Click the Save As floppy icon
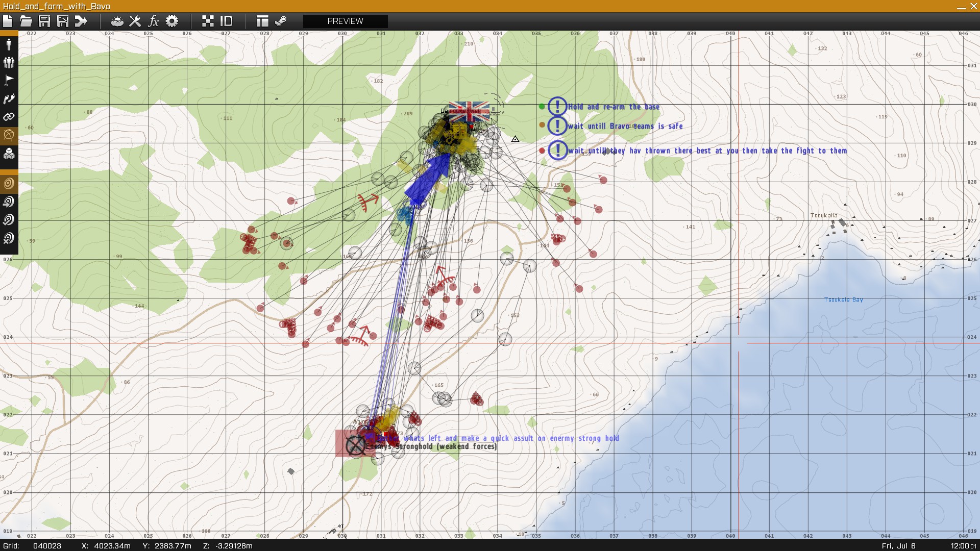Viewport: 980px width, 551px height. [x=63, y=21]
